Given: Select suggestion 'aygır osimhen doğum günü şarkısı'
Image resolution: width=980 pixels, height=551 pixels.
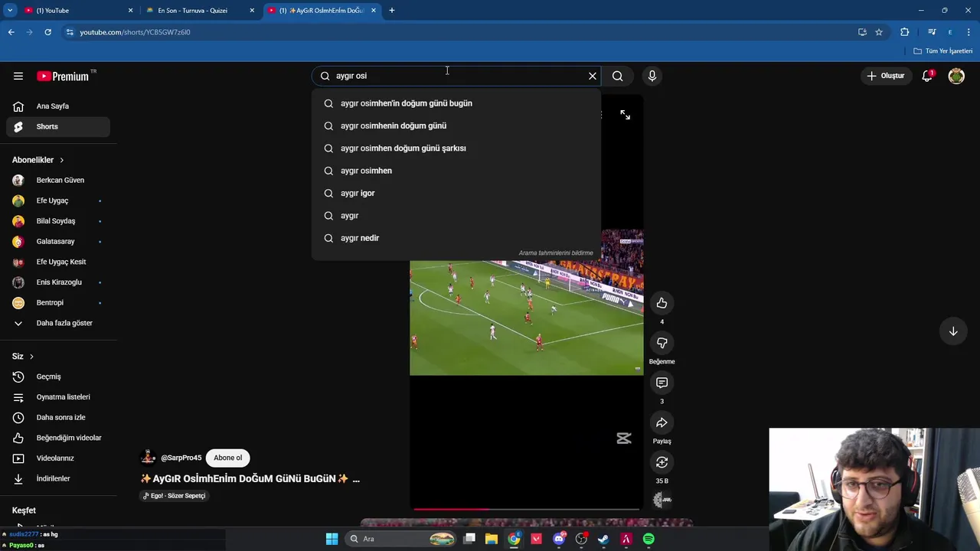Looking at the screenshot, I should (x=456, y=148).
